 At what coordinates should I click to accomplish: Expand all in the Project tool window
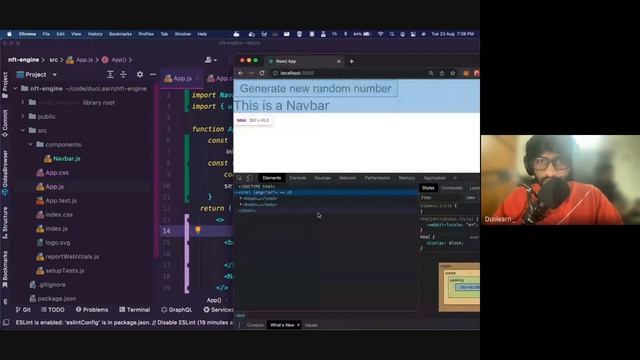(110, 74)
